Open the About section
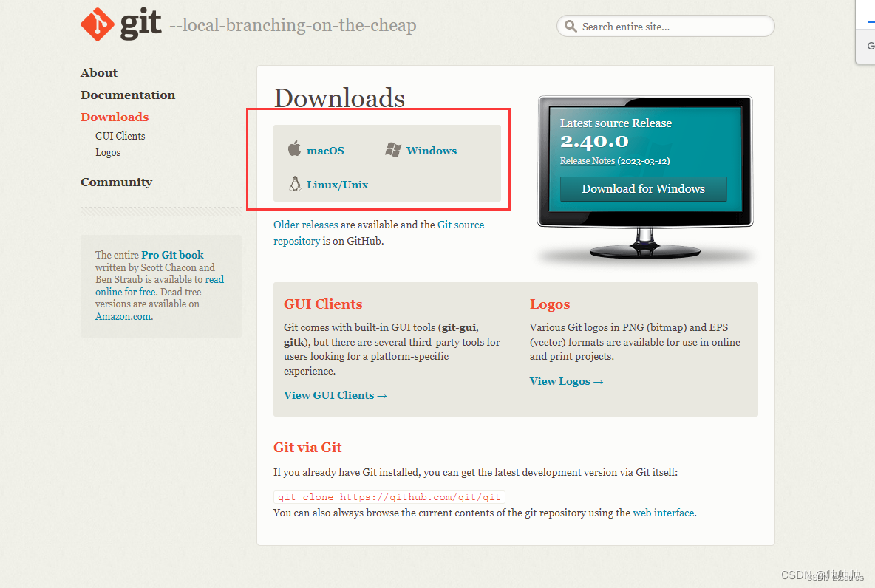 pyautogui.click(x=99, y=72)
